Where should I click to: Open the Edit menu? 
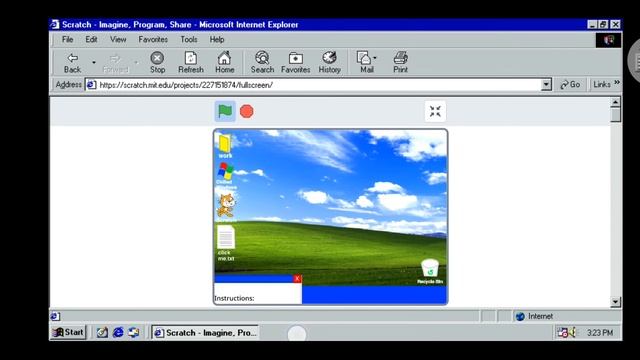(91, 40)
